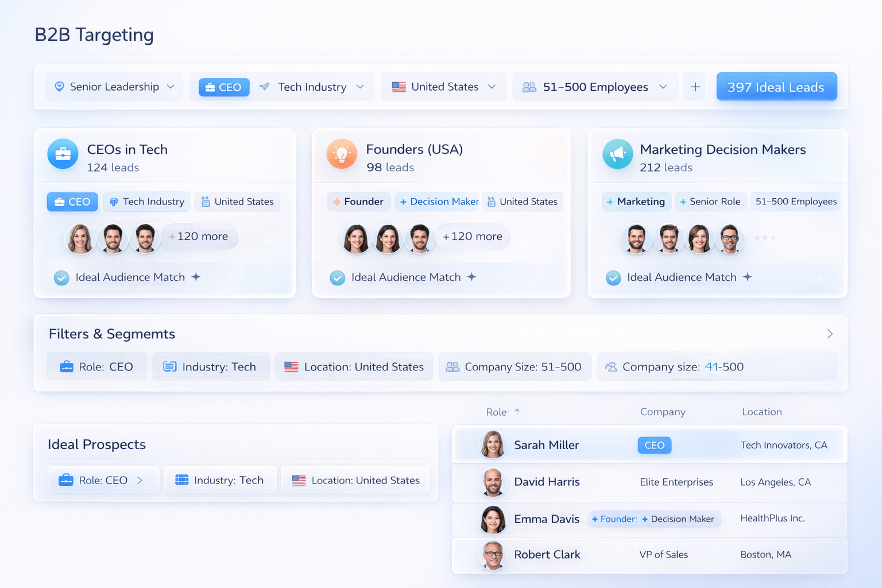Sort the table by Role column
This screenshot has height=588, width=882.
pyautogui.click(x=504, y=412)
